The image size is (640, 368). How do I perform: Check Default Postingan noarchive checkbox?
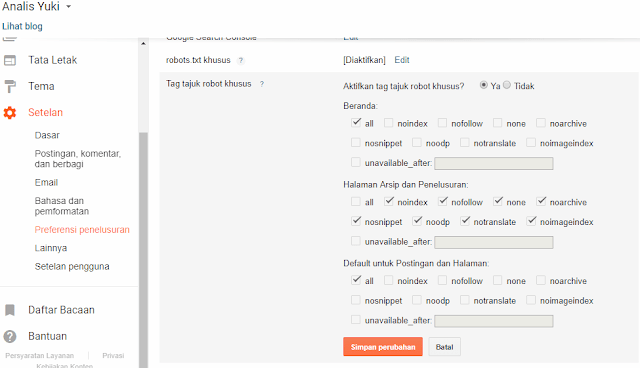click(x=541, y=280)
